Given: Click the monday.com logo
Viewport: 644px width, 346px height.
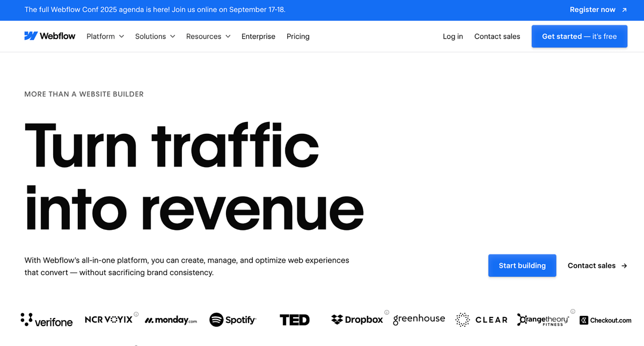Looking at the screenshot, I should click(170, 320).
